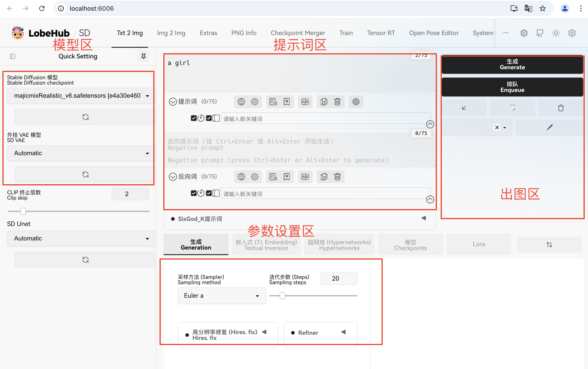Click the positive prompt text area
The height and width of the screenshot is (369, 588).
tap(300, 73)
